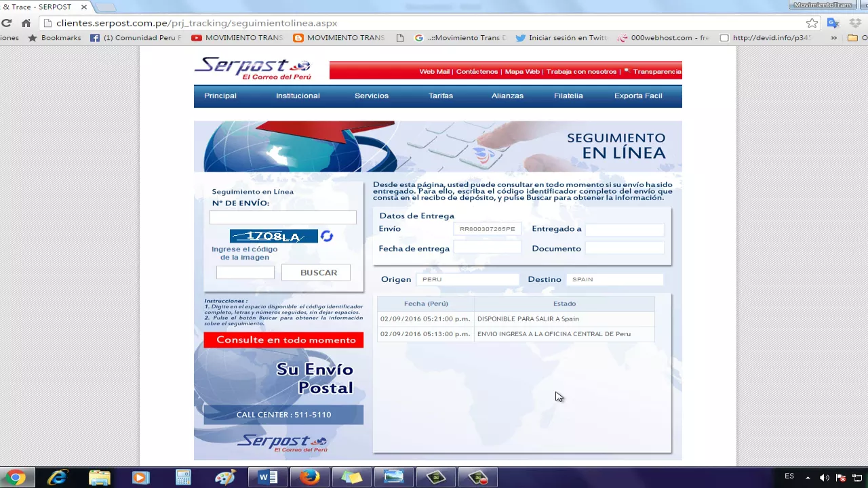
Task: Open Firefox from the taskbar
Action: click(x=310, y=478)
